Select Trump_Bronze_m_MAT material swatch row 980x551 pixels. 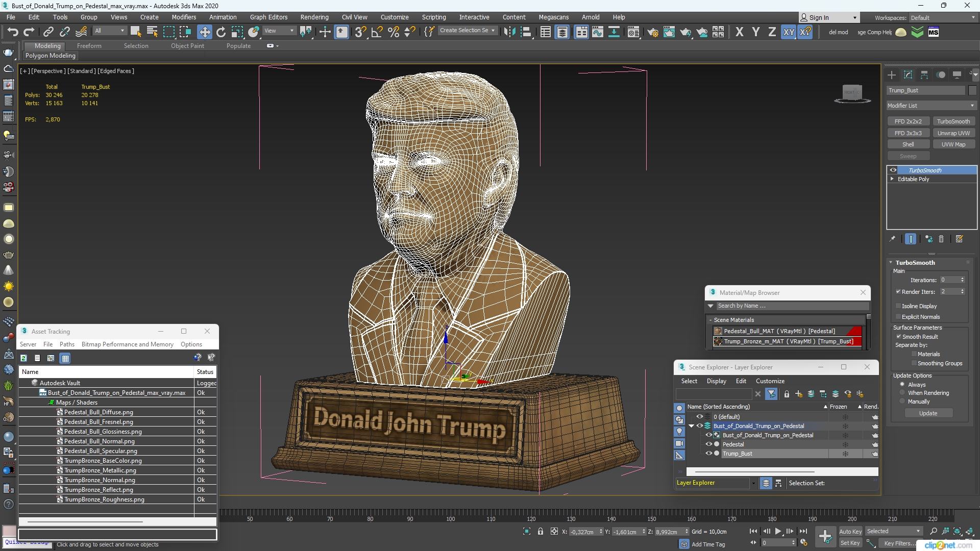pyautogui.click(x=788, y=341)
